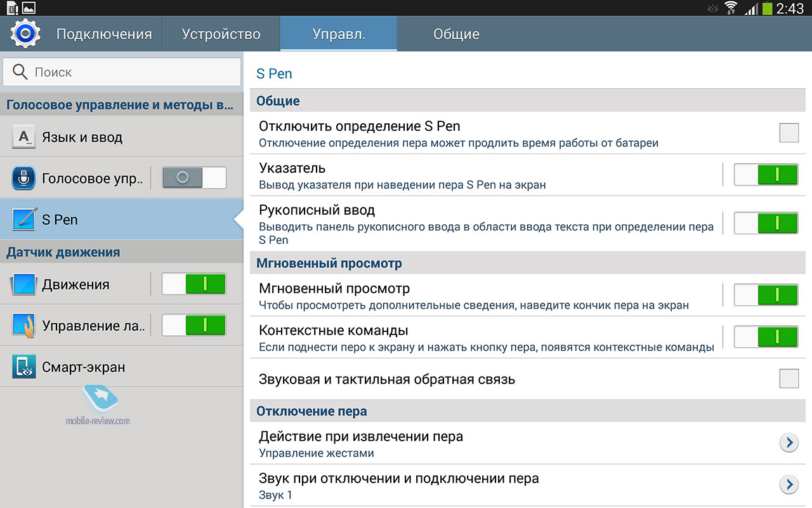
Task: Tap the Контекстные команды setting label
Action: (334, 331)
